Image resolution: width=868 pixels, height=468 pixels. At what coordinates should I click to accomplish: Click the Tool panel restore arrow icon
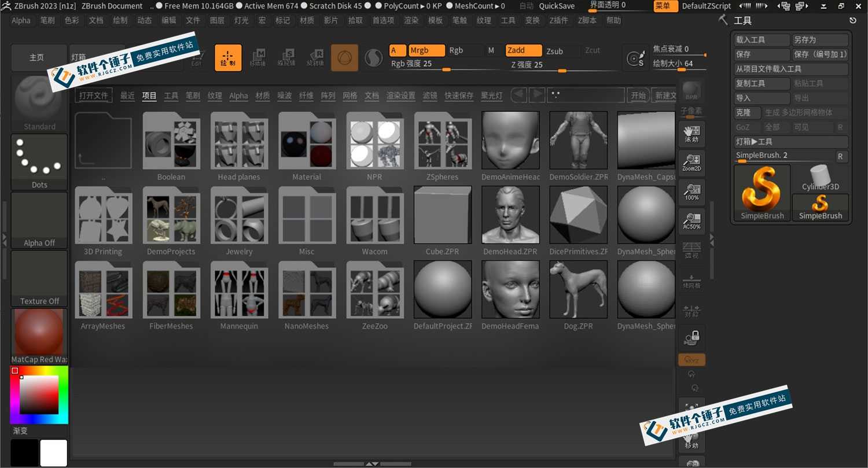pyautogui.click(x=853, y=21)
